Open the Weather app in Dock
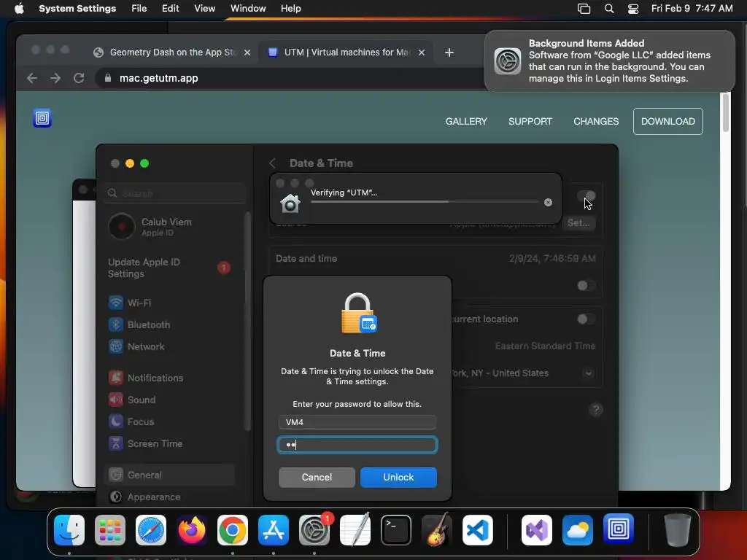 (x=578, y=530)
